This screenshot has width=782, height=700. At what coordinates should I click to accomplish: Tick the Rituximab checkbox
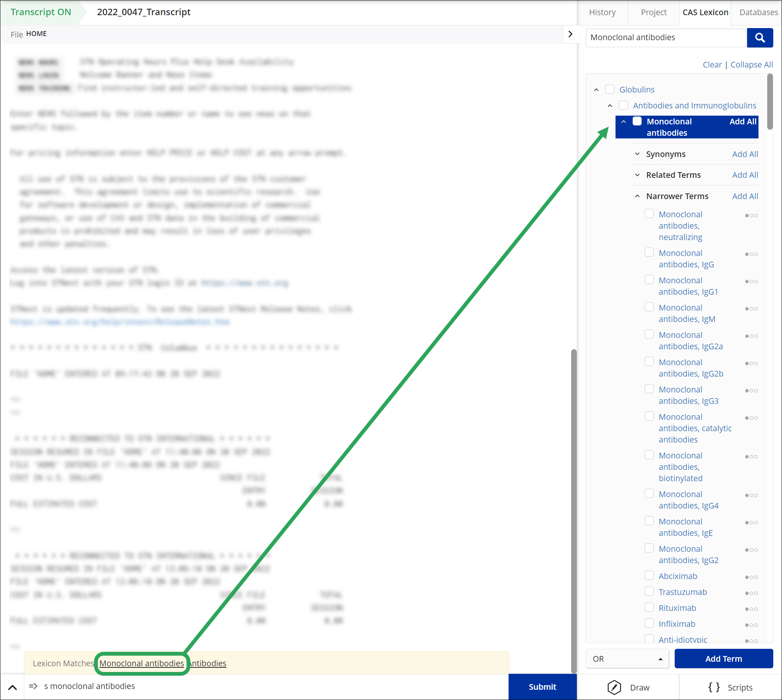649,608
